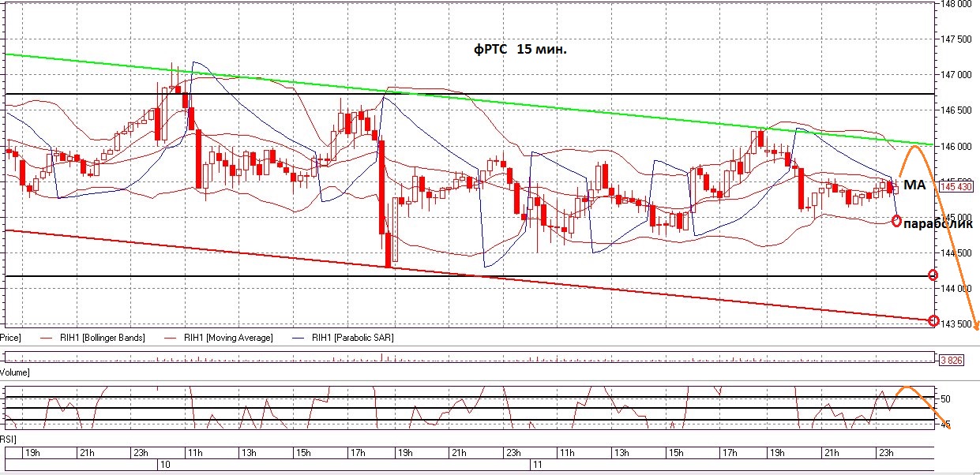Click date label 11 on time axis
Image resolution: width=980 pixels, height=475 pixels.
click(x=537, y=466)
